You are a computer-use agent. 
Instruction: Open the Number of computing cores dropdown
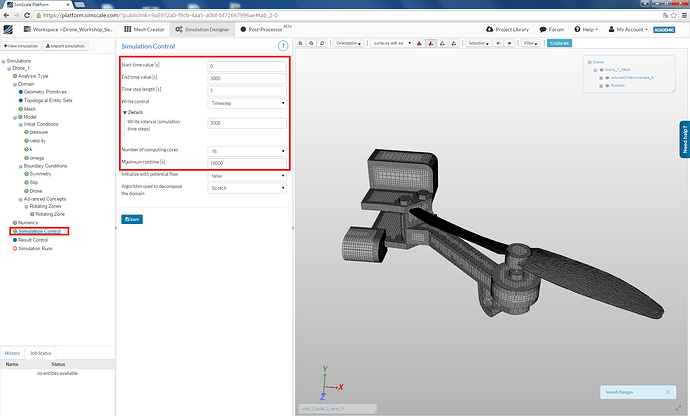click(x=246, y=149)
